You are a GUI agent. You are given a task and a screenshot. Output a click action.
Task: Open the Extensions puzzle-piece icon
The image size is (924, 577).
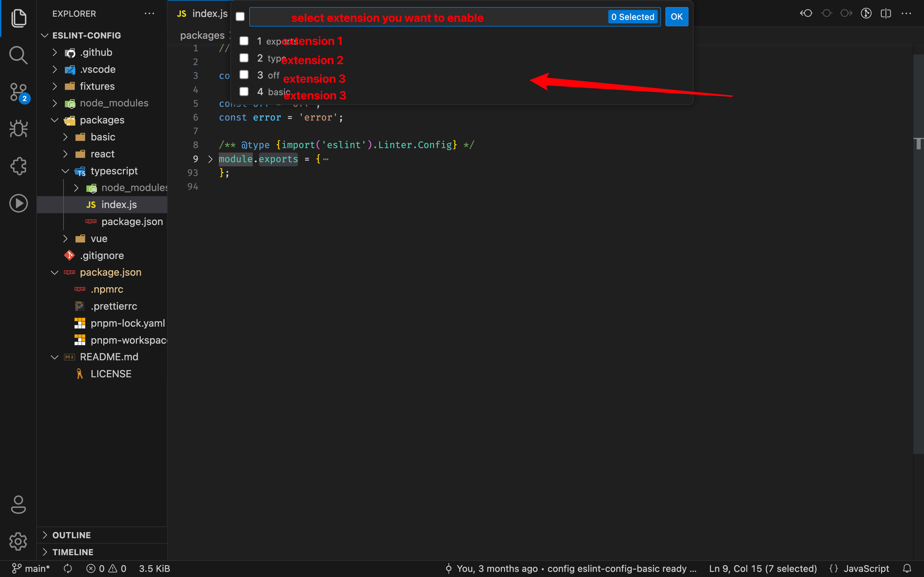(18, 166)
